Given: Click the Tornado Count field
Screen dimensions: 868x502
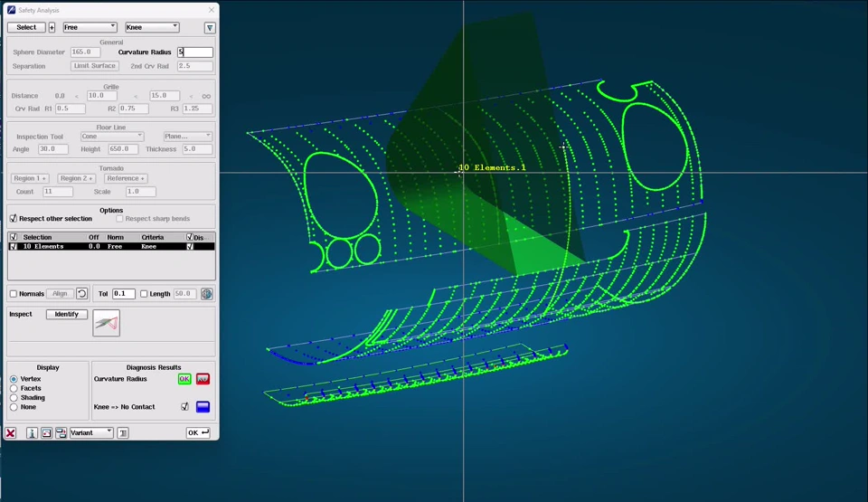Looking at the screenshot, I should 58,192.
